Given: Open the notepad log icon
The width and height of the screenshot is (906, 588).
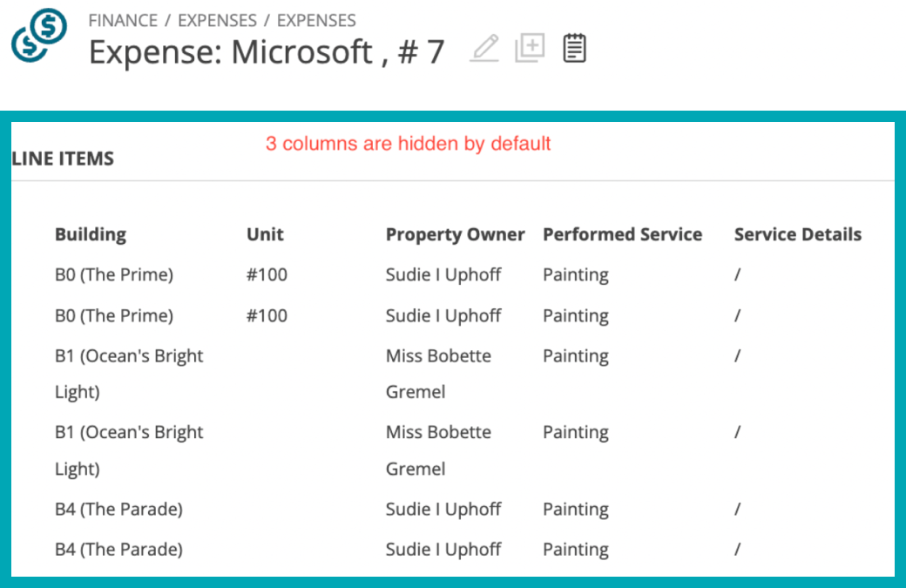Looking at the screenshot, I should 574,48.
